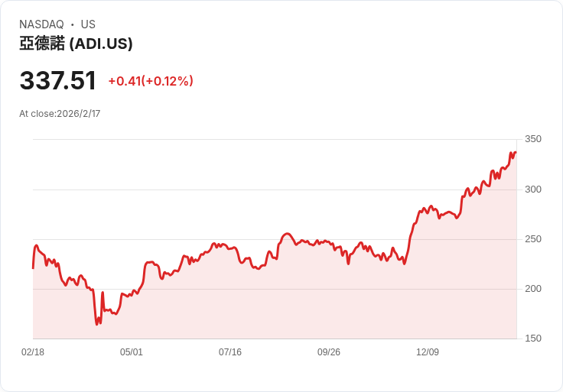Image resolution: width=563 pixels, height=392 pixels.
Task: Click the chart line's starting point at far left
Action: [x=33, y=267]
